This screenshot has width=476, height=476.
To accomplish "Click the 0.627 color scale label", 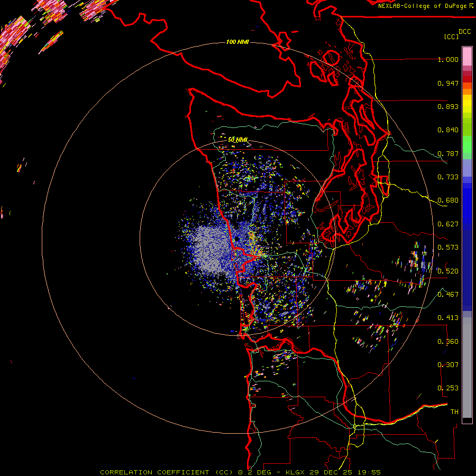I will (448, 224).
